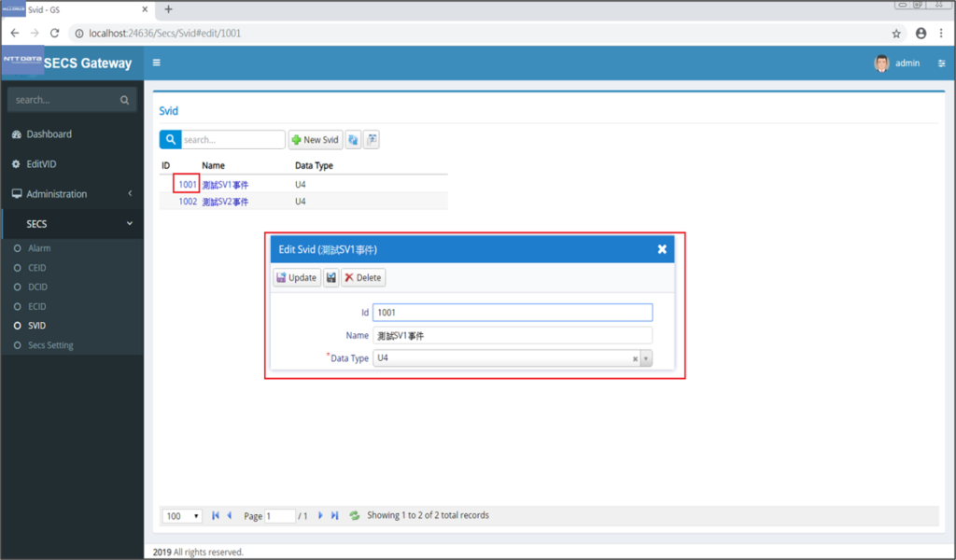Reload the browser page
The height and width of the screenshot is (560, 956).
coord(54,34)
